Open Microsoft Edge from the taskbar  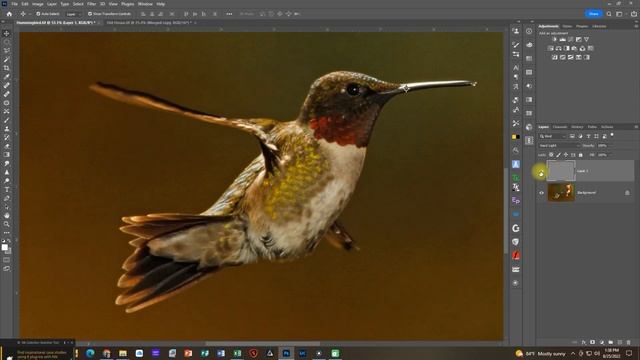[x=90, y=353]
